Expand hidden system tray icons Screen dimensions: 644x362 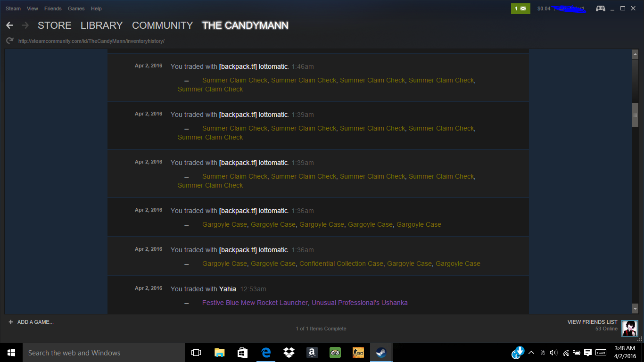531,353
